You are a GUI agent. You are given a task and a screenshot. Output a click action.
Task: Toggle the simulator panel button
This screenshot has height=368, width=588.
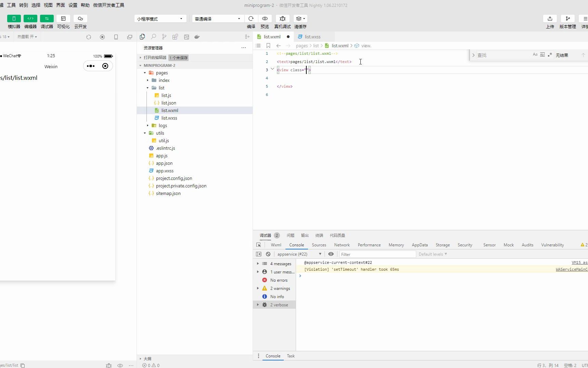tap(14, 19)
